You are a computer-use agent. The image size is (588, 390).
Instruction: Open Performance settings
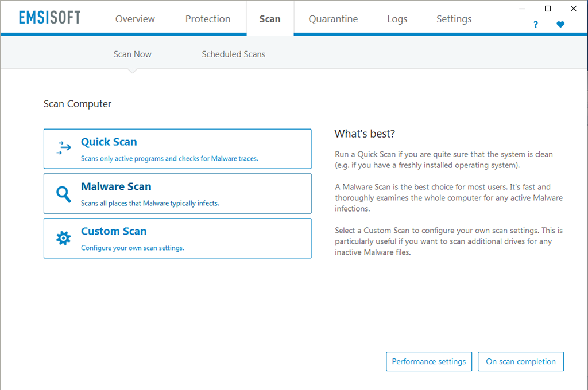[x=429, y=361]
